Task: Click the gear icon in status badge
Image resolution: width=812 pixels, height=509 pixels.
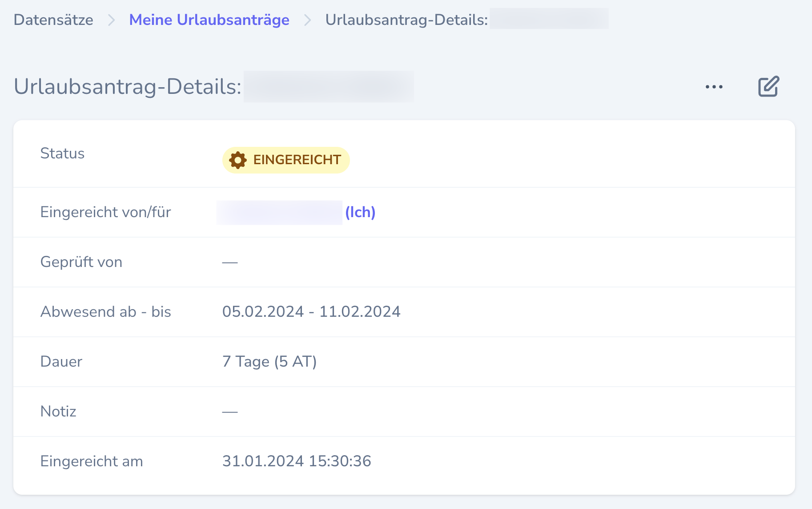Action: (238, 160)
